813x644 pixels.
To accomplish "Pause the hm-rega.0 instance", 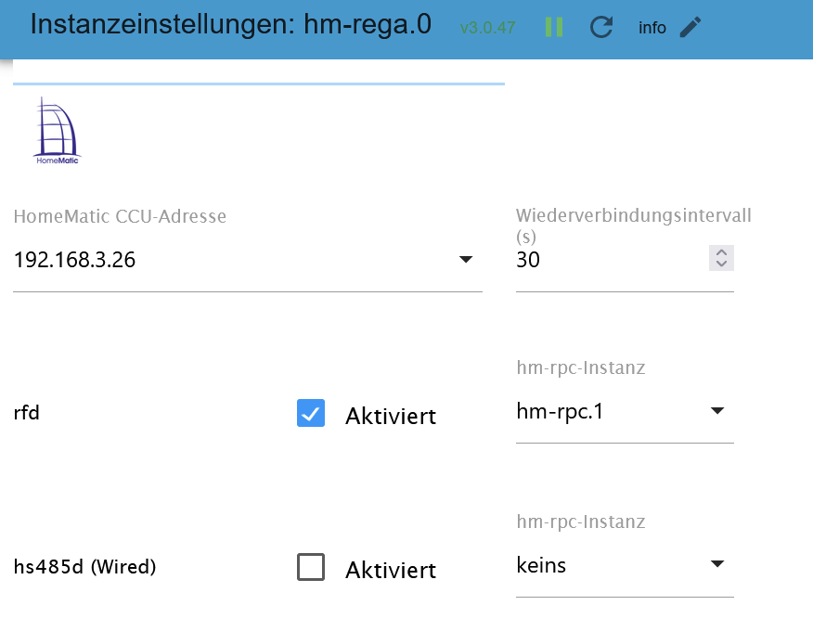I will pos(554,27).
